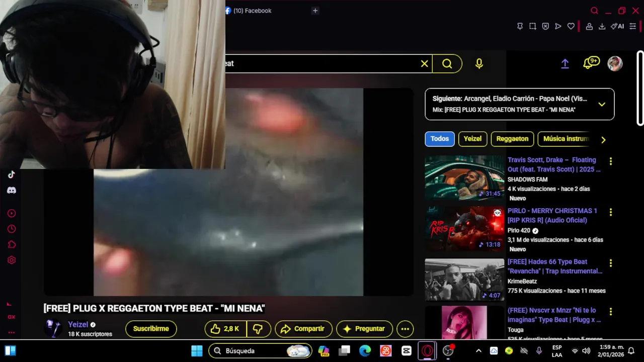The width and height of the screenshot is (644, 362).
Task: Open the sidebar three-dots more menu
Action: [x=11, y=332]
